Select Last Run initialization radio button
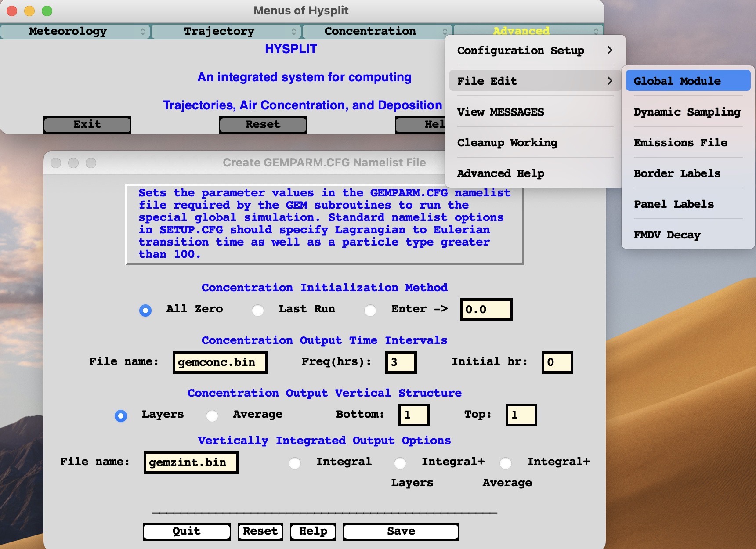Screen dimensions: 756x549 tap(258, 311)
